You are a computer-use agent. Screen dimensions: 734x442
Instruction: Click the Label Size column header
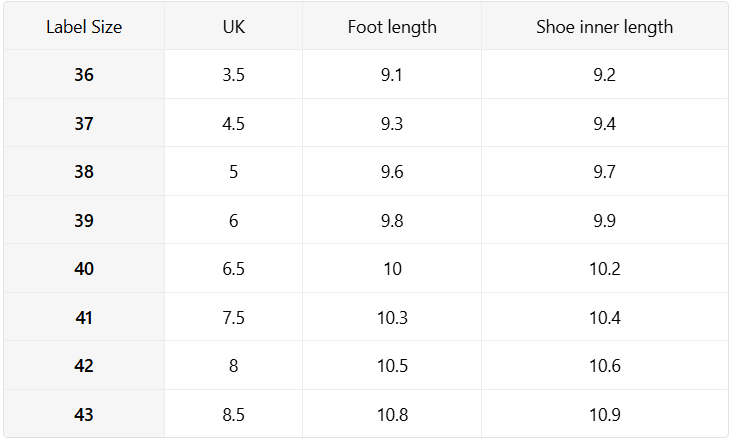(x=84, y=27)
